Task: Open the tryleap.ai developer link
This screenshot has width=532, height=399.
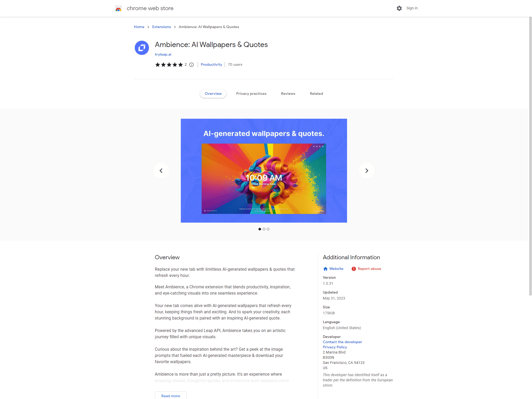Action: [x=163, y=54]
